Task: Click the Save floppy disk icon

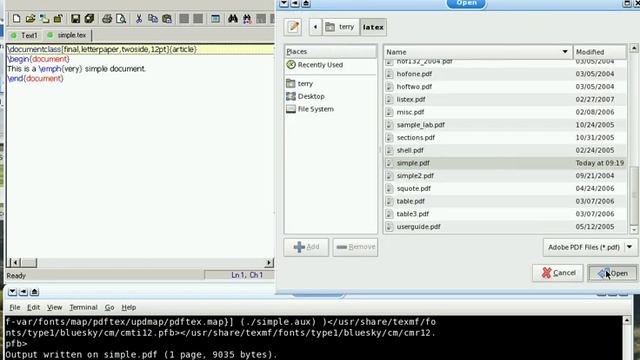Action: pos(76,18)
